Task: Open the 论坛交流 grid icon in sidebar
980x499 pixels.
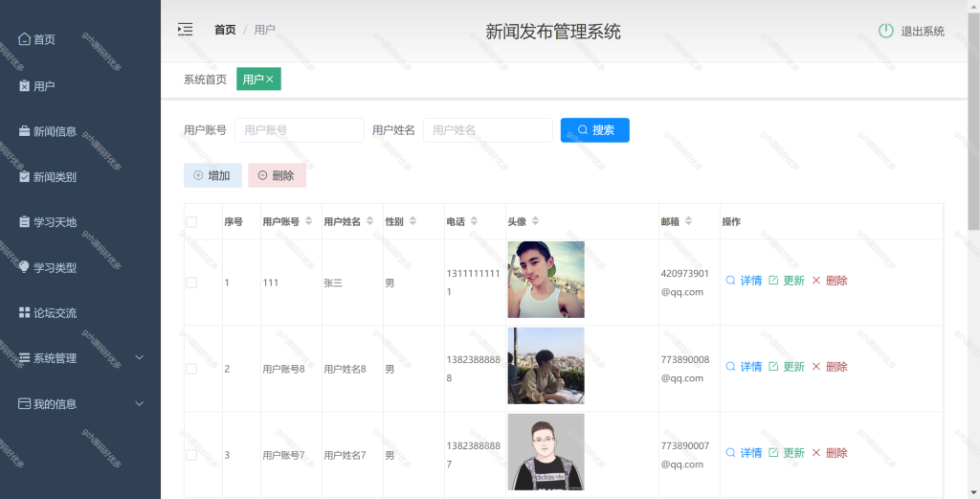Action: tap(24, 312)
